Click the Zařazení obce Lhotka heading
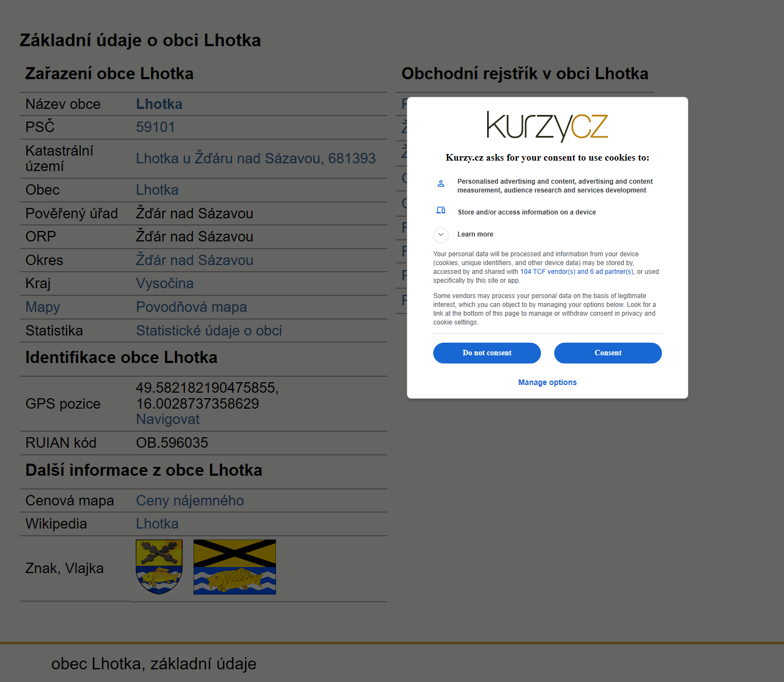Viewport: 784px width, 682px height. click(109, 74)
